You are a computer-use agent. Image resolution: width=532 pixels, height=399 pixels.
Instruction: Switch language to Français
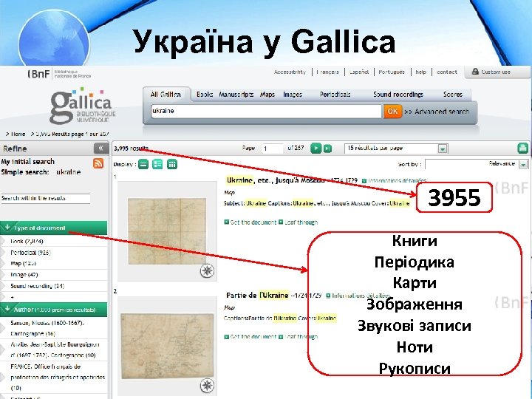(328, 72)
